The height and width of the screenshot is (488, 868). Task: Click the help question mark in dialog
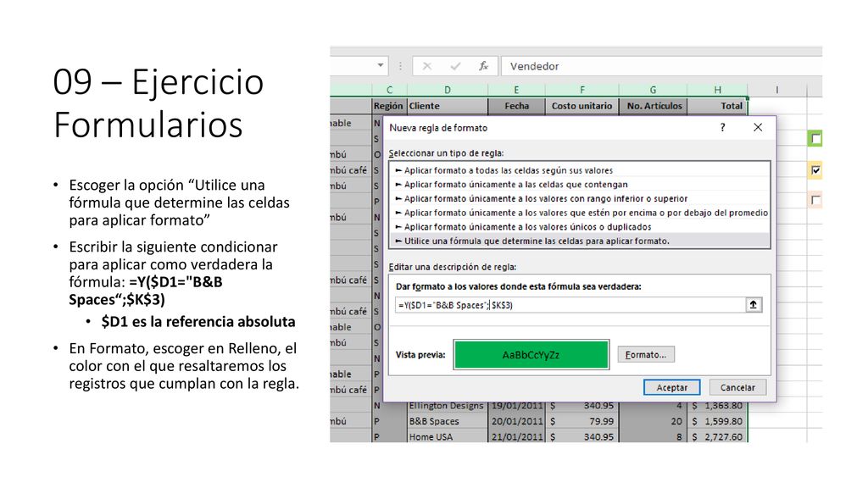(x=722, y=127)
